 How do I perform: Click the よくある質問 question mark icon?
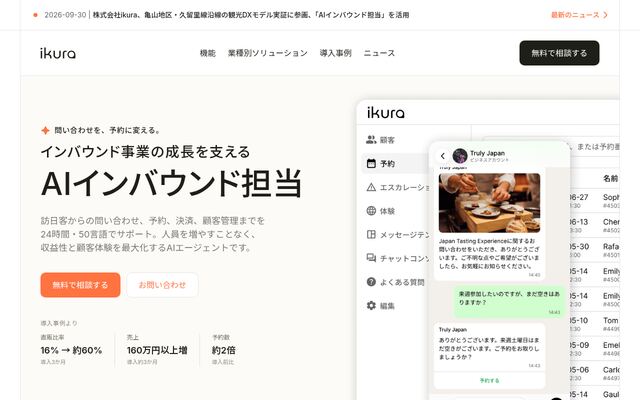pyautogui.click(x=371, y=282)
